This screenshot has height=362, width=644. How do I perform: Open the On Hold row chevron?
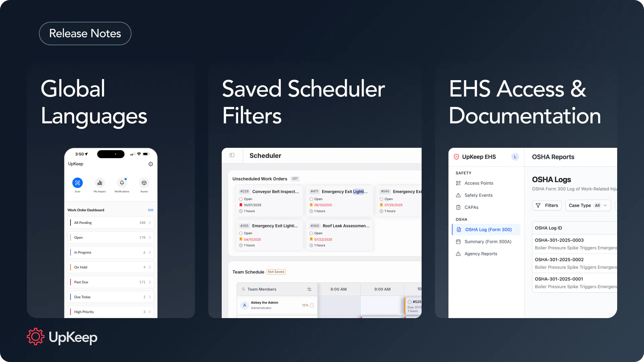point(150,267)
